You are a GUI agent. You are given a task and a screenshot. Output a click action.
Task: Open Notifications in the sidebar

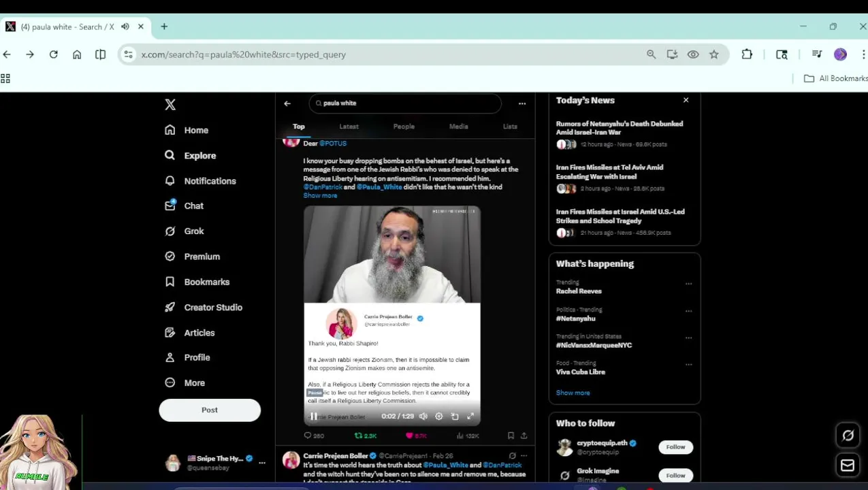click(x=200, y=181)
